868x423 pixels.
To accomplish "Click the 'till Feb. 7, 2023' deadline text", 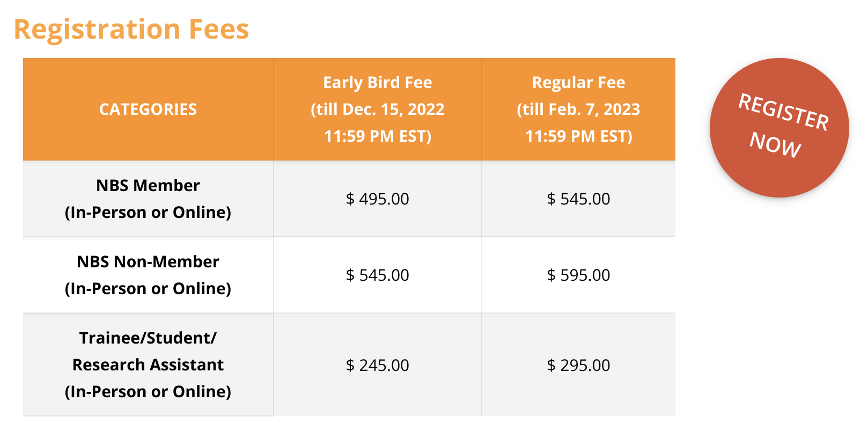I will point(578,110).
